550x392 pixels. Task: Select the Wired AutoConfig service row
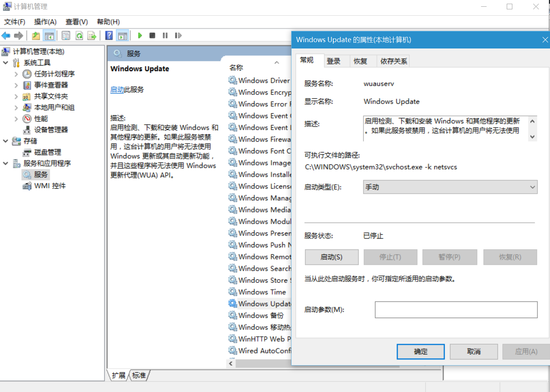pyautogui.click(x=260, y=351)
